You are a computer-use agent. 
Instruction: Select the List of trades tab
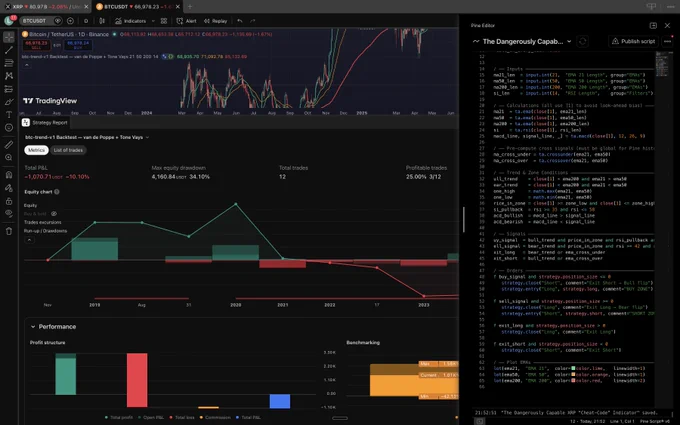pos(68,150)
